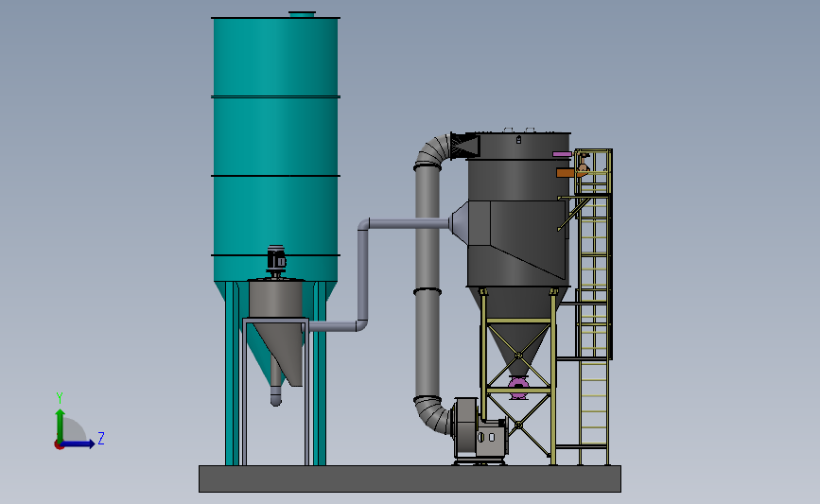Screen dimensions: 820x504
Task: Select the pink rotary valve below the hopper
Action: coord(518,388)
